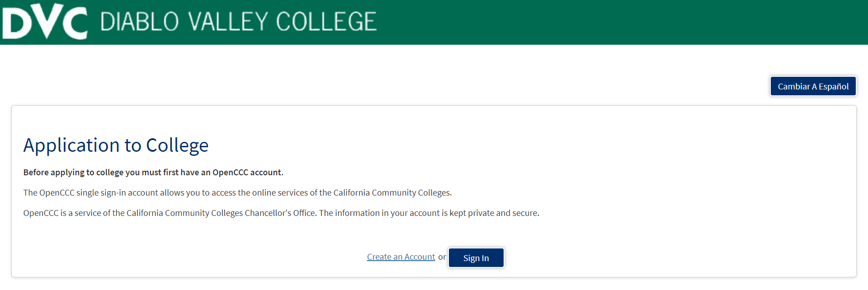This screenshot has width=868, height=290.
Task: Click the OpenCCC single sign-in description text
Action: point(237,192)
